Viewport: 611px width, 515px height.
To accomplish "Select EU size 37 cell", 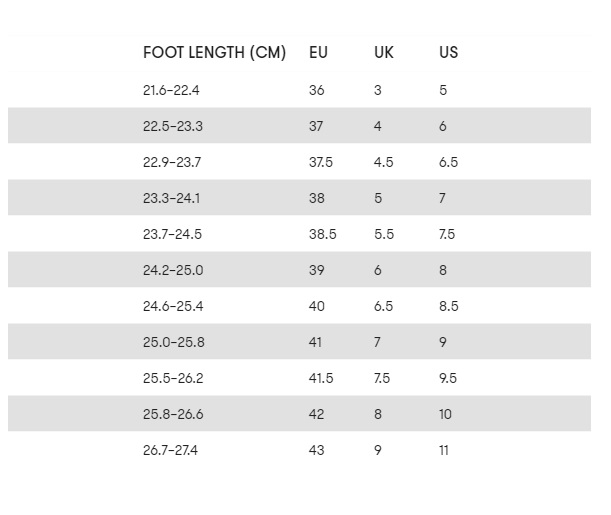I will [x=316, y=126].
